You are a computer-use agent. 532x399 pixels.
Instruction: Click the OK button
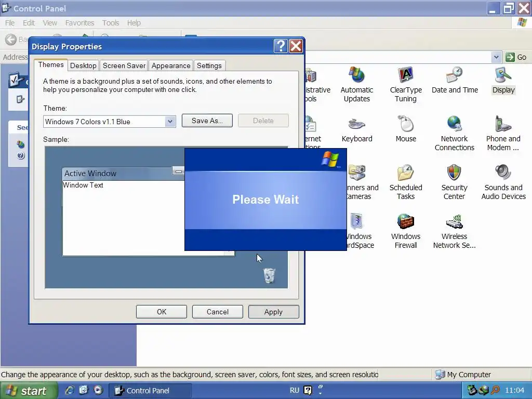(x=162, y=312)
